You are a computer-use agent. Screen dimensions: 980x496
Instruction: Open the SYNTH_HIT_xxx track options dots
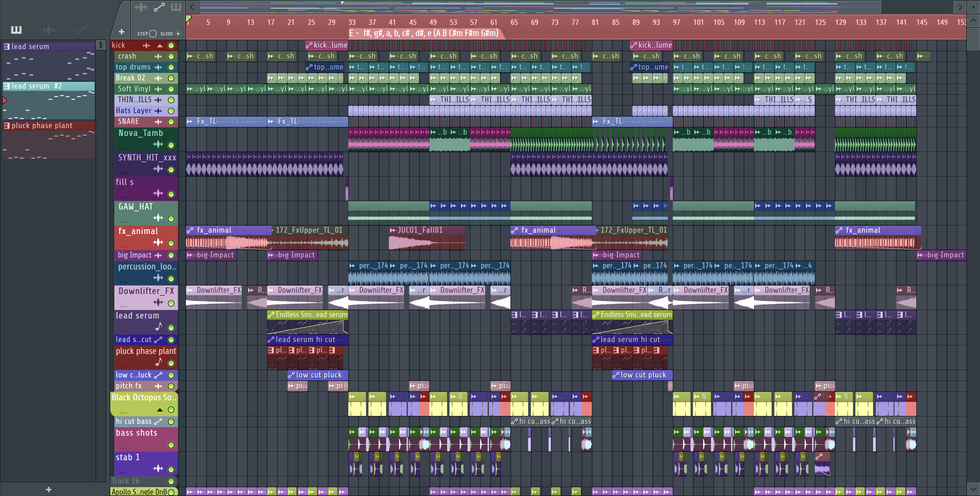(x=123, y=173)
